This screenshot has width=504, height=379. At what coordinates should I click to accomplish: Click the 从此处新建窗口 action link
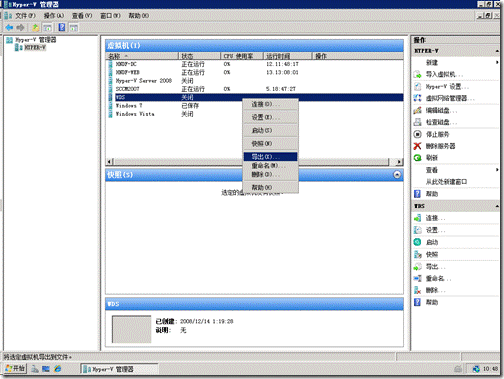coord(446,182)
